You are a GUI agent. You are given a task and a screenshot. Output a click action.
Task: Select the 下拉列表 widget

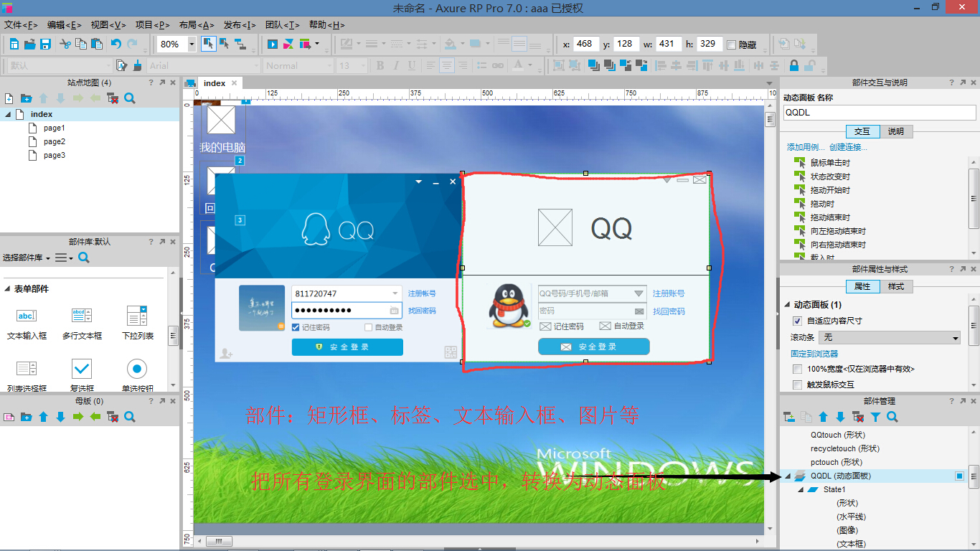pos(136,321)
